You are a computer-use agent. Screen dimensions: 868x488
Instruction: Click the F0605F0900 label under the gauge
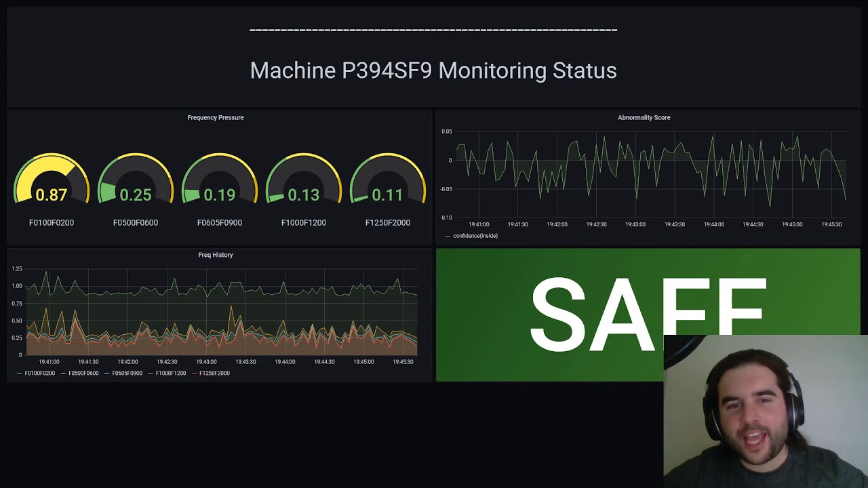[x=220, y=222]
